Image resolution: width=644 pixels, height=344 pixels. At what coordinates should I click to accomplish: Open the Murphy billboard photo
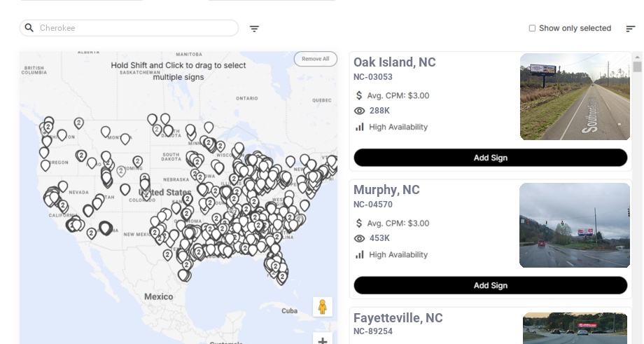click(575, 225)
